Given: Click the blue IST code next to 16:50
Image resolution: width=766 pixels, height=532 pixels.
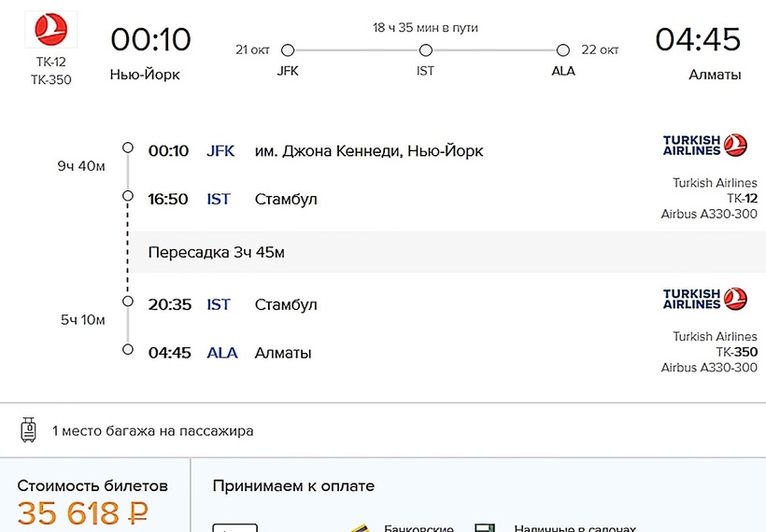Looking at the screenshot, I should (219, 199).
